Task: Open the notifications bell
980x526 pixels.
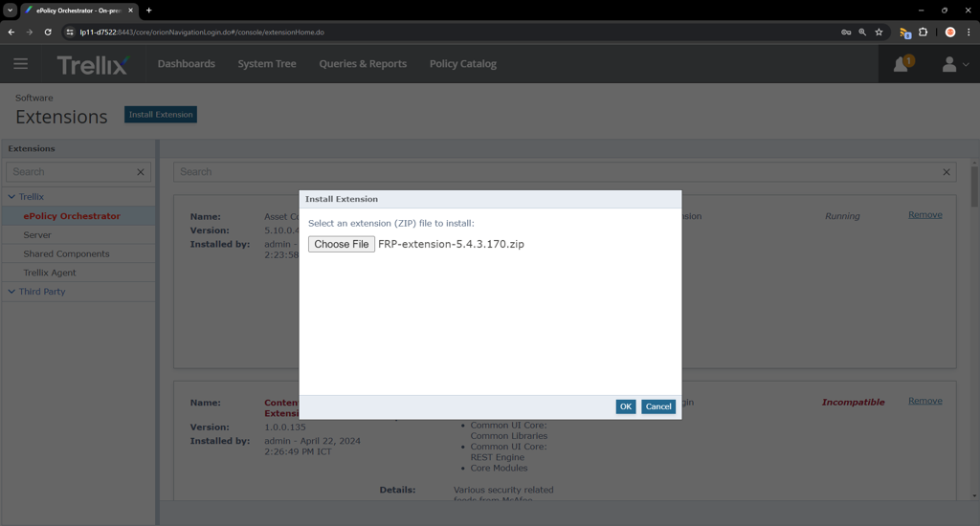Action: click(903, 64)
